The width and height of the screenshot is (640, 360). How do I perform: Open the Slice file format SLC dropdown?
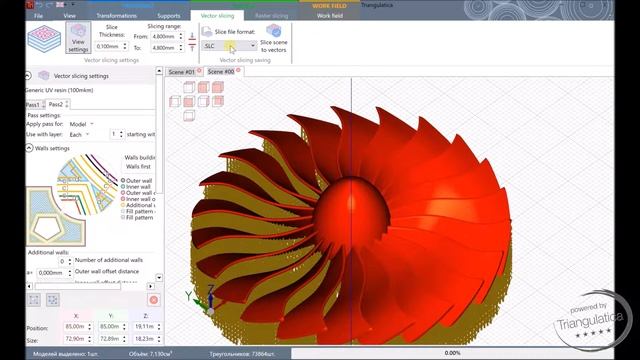tap(229, 46)
